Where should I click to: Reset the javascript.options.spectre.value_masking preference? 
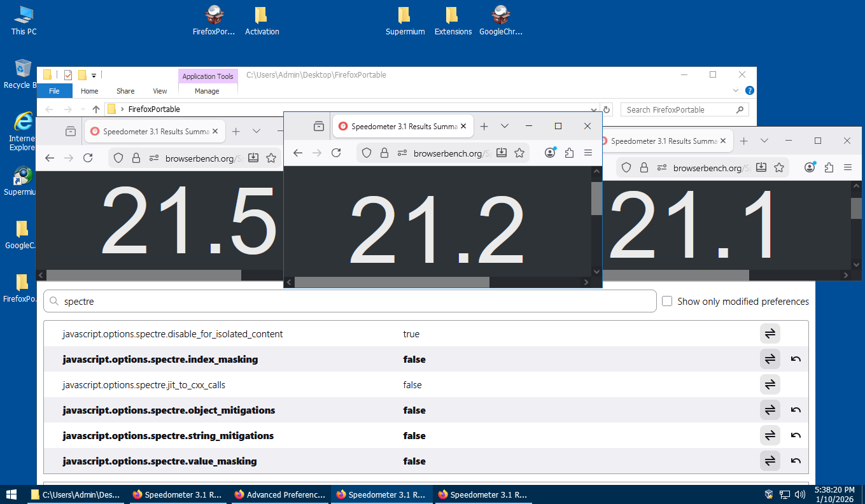(x=795, y=461)
